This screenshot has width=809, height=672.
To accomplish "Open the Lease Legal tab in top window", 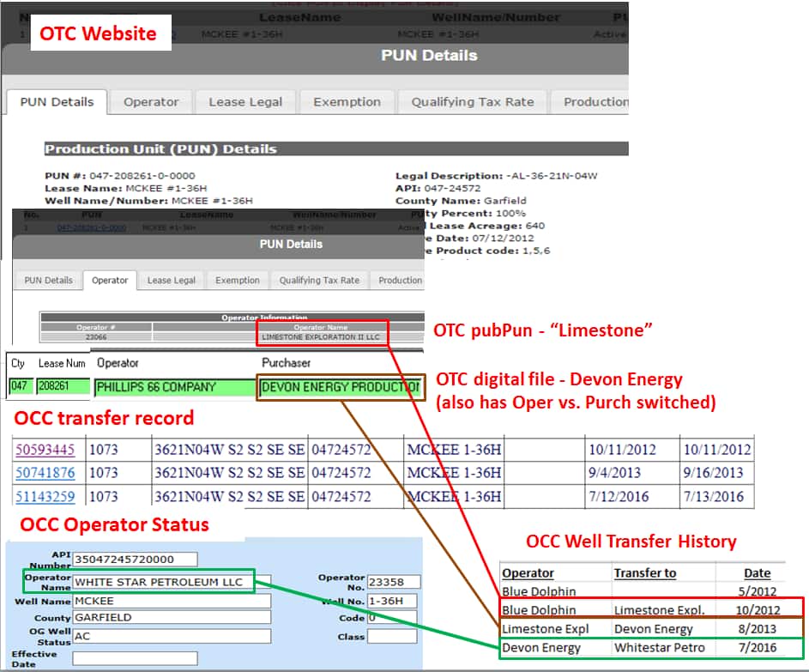I will click(245, 101).
